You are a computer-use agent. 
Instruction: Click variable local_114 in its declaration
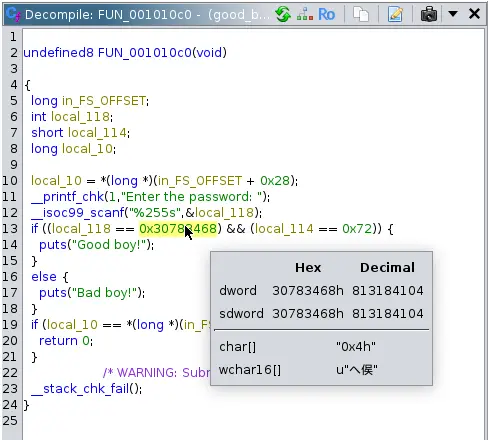point(97,133)
